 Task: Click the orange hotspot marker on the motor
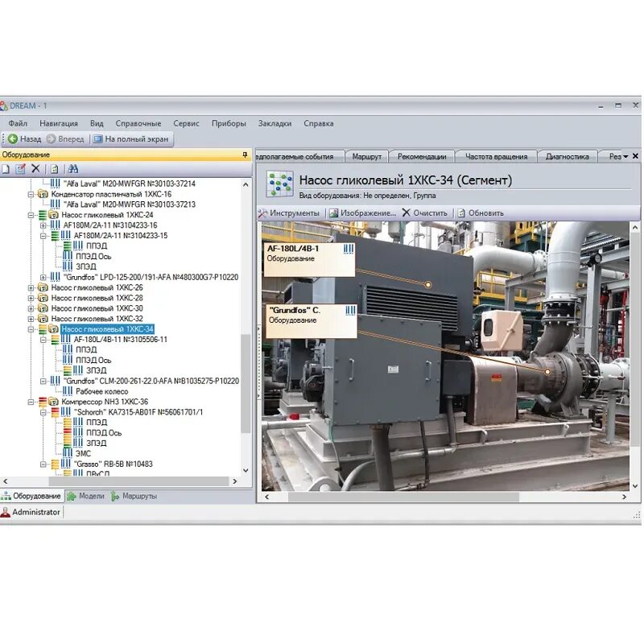click(x=428, y=285)
